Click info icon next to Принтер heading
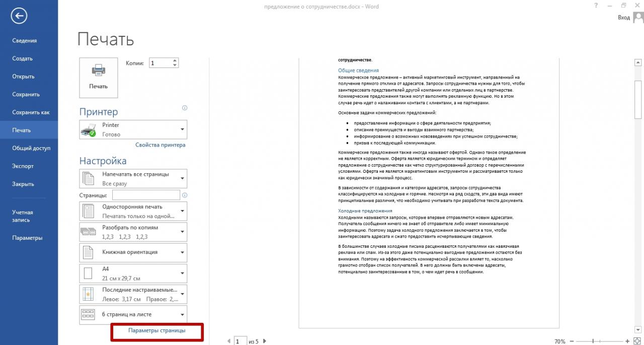This screenshot has width=644, height=345. [x=184, y=108]
